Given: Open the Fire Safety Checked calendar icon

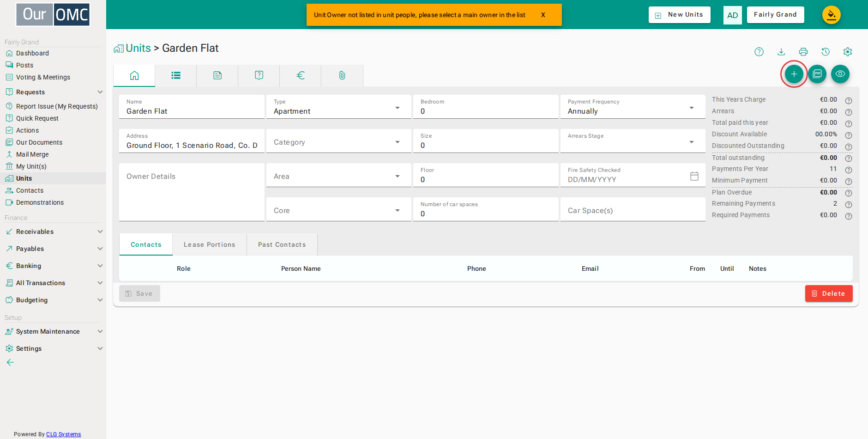Looking at the screenshot, I should click(694, 176).
